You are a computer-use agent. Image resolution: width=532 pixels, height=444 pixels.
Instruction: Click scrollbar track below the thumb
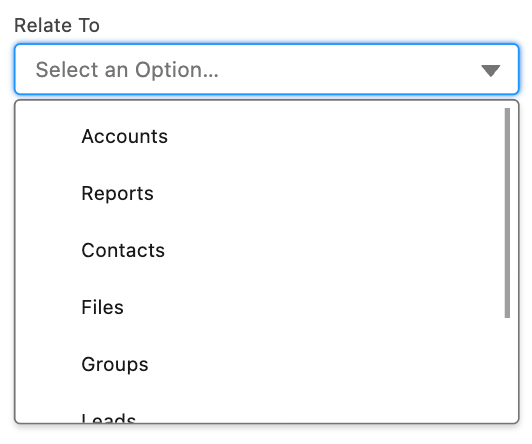tap(507, 370)
